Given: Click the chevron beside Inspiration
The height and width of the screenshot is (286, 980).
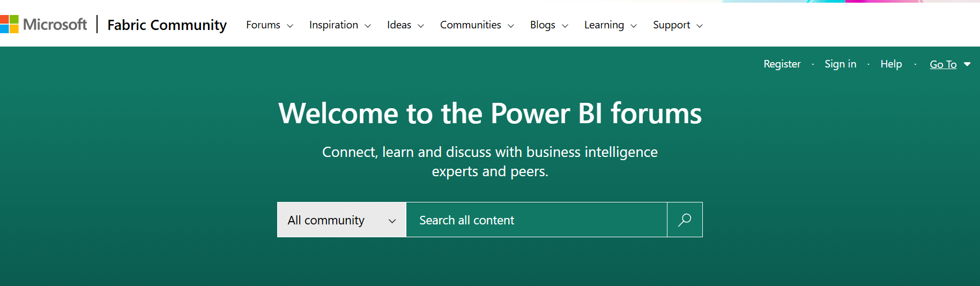Looking at the screenshot, I should pyautogui.click(x=368, y=26).
